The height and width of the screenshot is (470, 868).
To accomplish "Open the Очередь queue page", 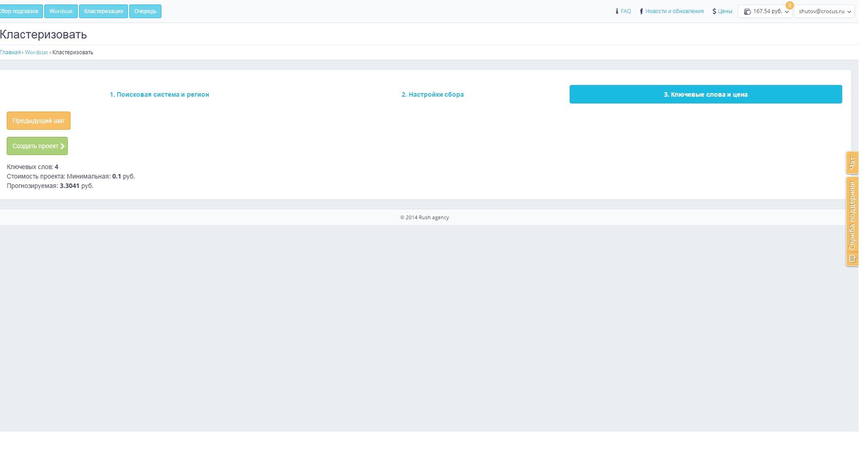I will click(145, 11).
